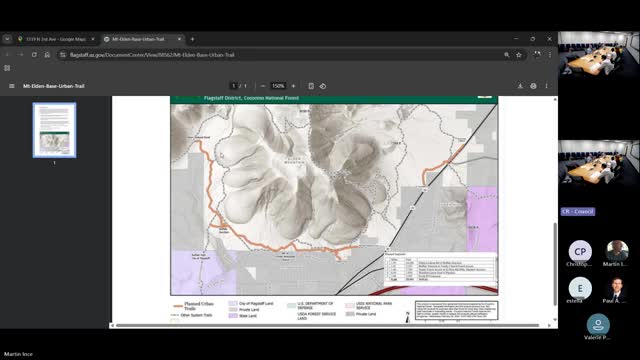Restore the browser window size

coord(533,39)
